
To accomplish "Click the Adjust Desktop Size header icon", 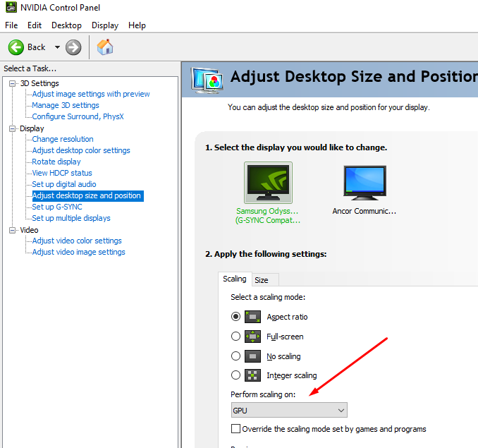I will [x=207, y=80].
